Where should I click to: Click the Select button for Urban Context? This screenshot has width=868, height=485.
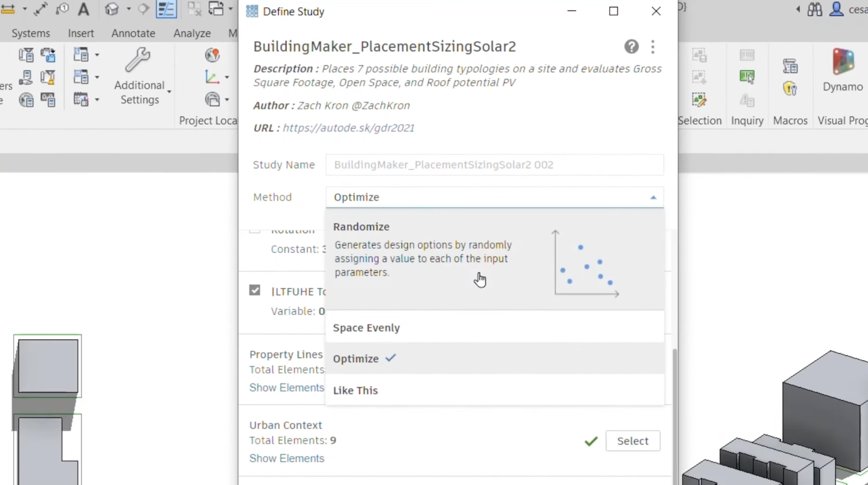click(x=632, y=441)
